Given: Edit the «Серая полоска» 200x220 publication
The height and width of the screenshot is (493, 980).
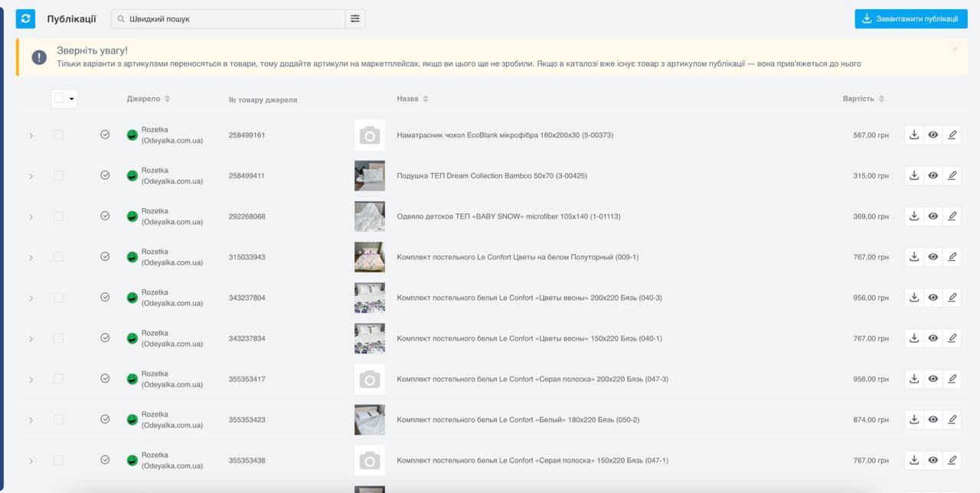Looking at the screenshot, I should [x=952, y=379].
